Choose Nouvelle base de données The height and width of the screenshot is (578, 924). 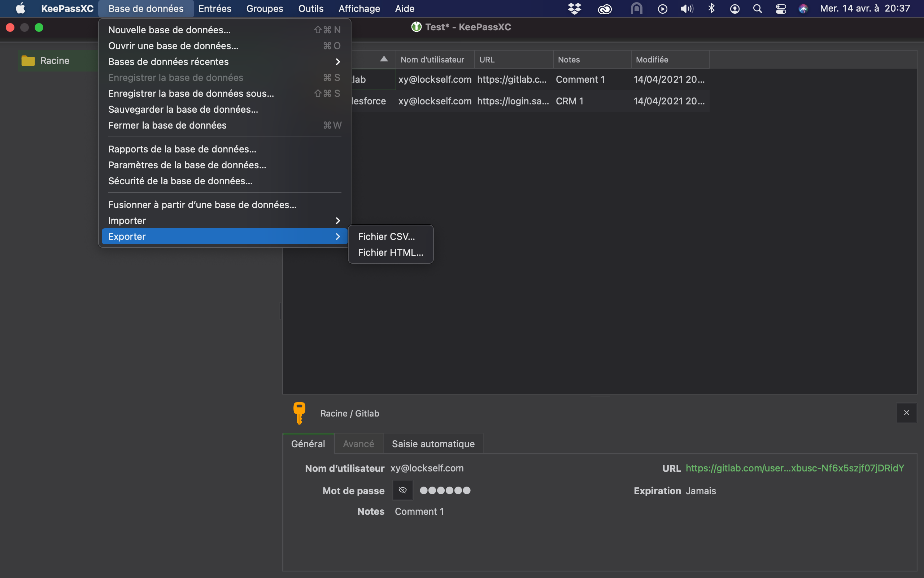[x=225, y=30]
